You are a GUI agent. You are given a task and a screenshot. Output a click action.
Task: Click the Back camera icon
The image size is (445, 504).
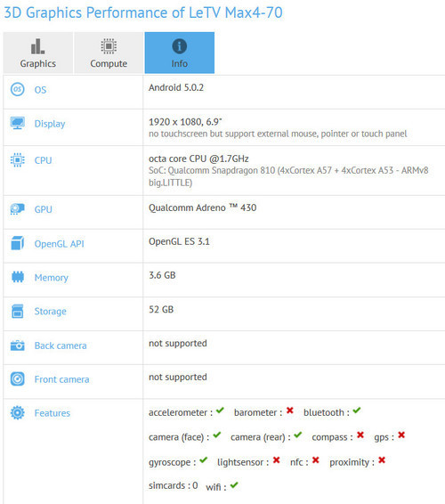click(17, 345)
